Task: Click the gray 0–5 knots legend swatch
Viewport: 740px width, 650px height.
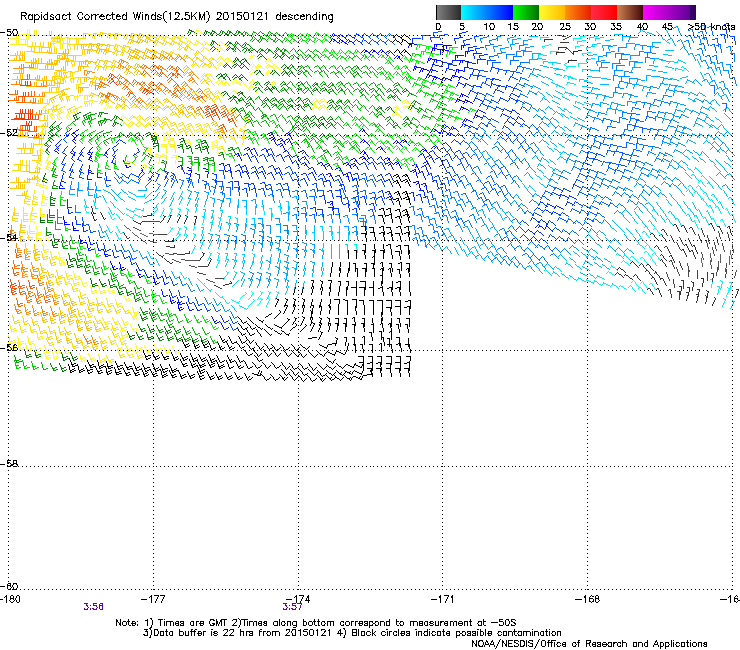Action: pyautogui.click(x=448, y=12)
